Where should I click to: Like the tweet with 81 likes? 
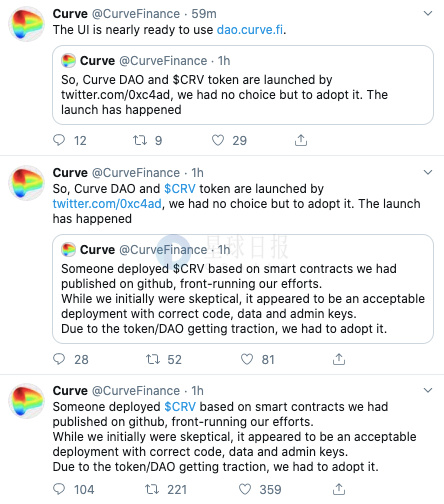pos(247,359)
